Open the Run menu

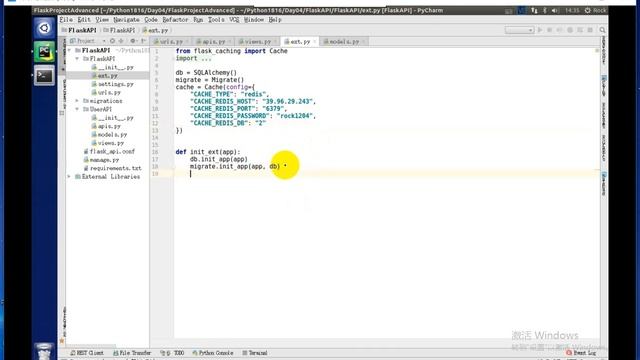(198, 20)
